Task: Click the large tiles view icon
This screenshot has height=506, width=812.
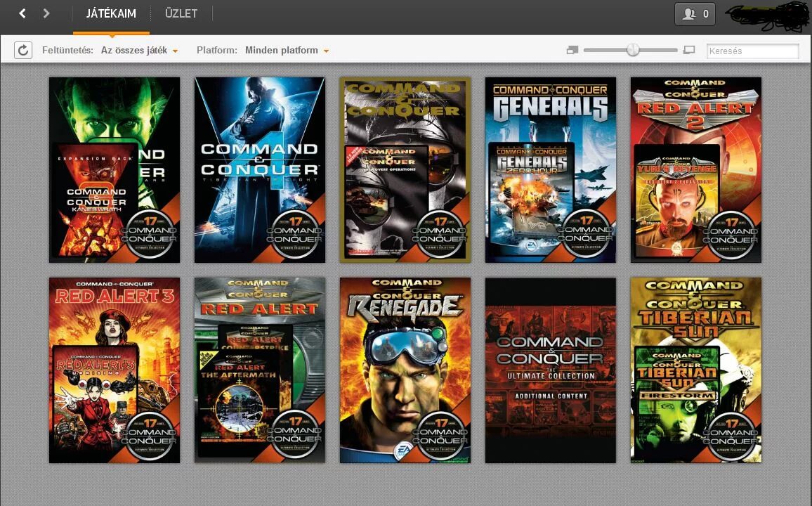Action: [x=689, y=50]
